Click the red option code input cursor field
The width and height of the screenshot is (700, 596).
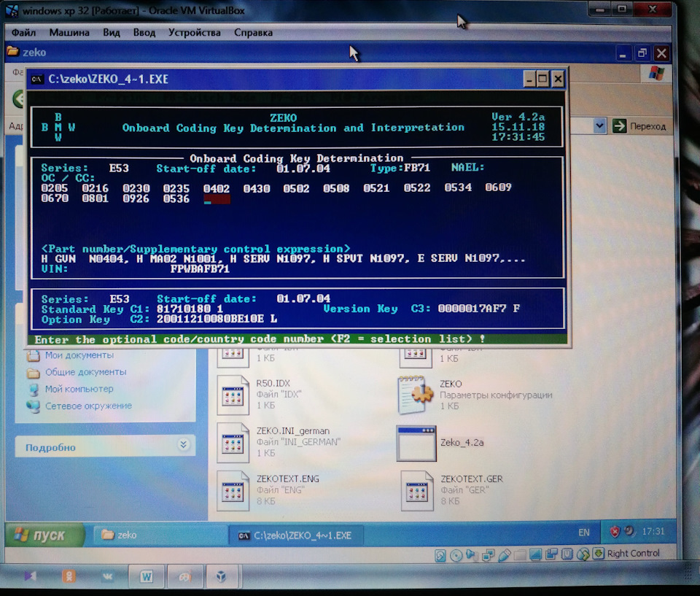(x=217, y=199)
